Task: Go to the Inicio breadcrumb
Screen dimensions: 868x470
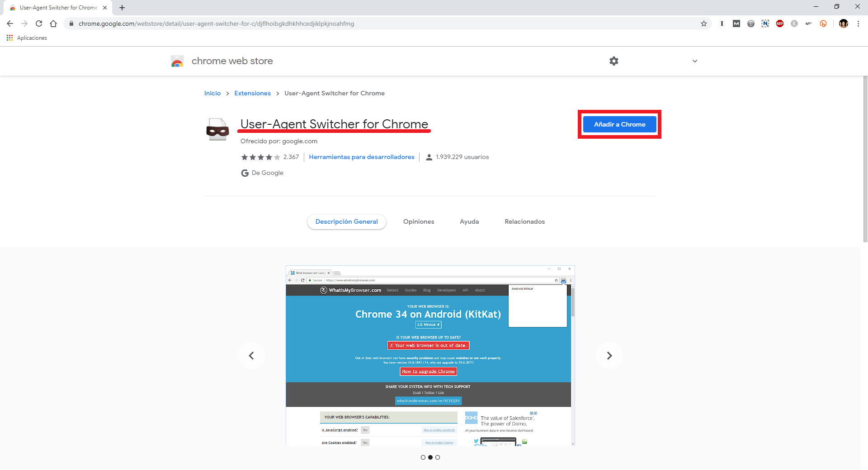Action: [212, 93]
